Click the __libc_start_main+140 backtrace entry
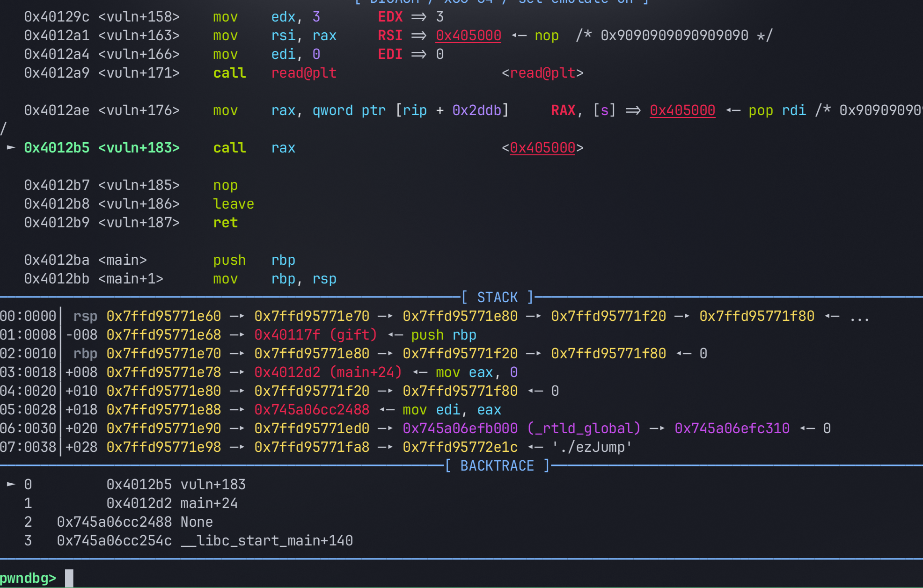 (267, 541)
